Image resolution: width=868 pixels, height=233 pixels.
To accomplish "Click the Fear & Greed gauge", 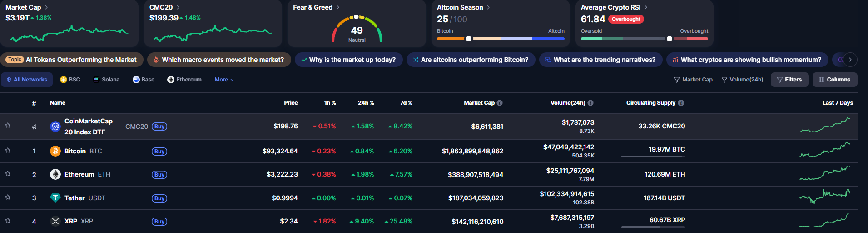I will (x=357, y=29).
